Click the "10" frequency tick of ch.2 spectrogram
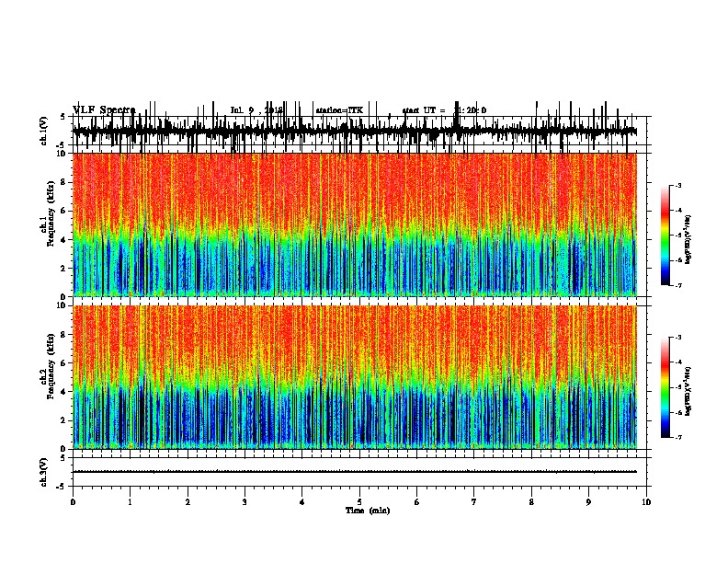This screenshot has height=563, width=728. click(x=63, y=305)
